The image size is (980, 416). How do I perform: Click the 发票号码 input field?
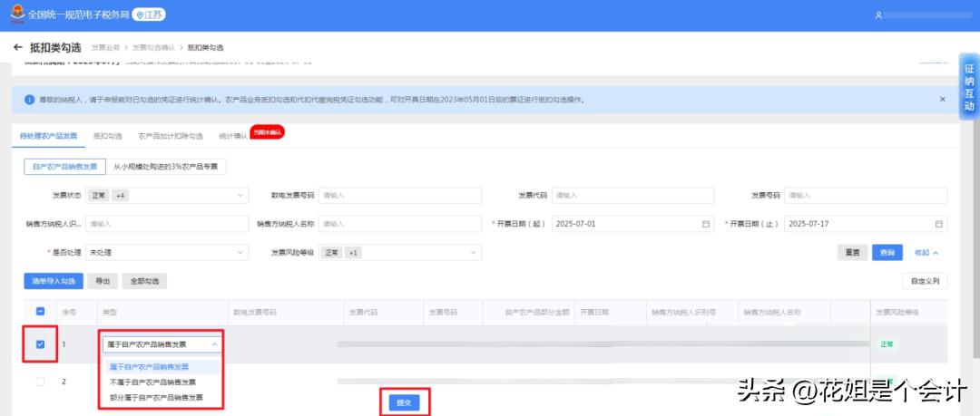tap(866, 196)
